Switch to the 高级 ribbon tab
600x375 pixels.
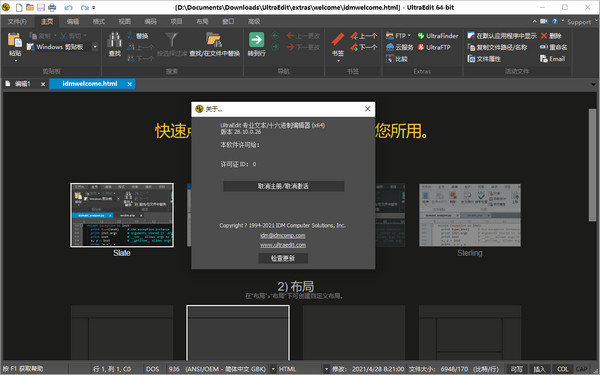(x=254, y=21)
